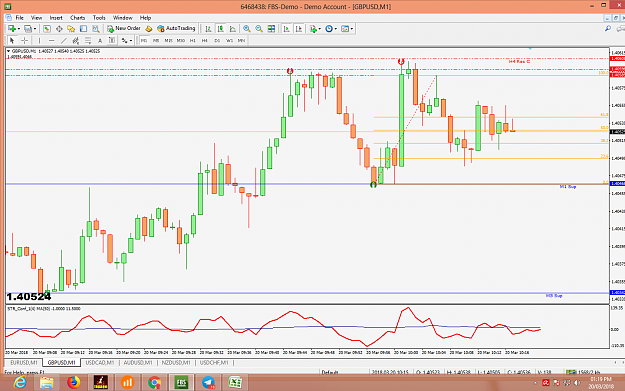Expand the Arrows tool dropdown arrow
The width and height of the screenshot is (625, 391).
pyautogui.click(x=131, y=40)
